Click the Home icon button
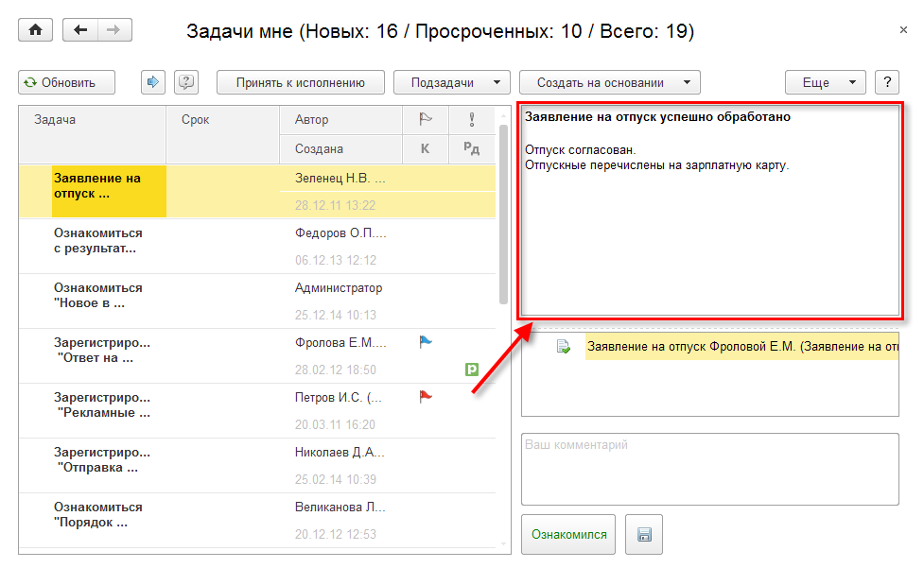The height and width of the screenshot is (568, 924). (x=36, y=30)
